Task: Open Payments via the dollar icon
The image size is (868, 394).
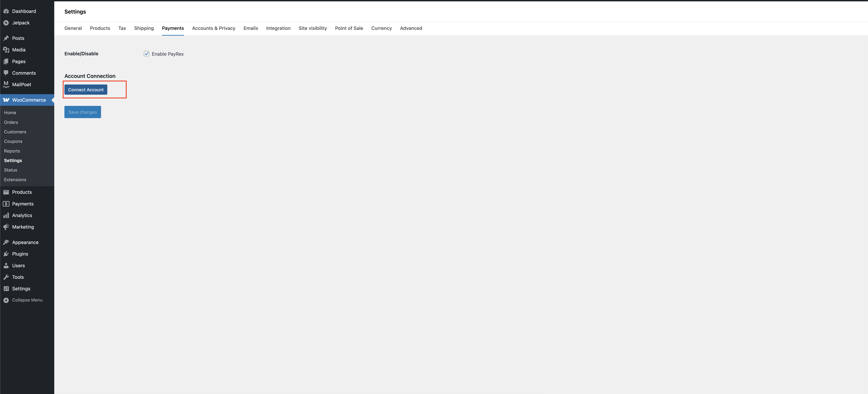Action: (x=6, y=204)
